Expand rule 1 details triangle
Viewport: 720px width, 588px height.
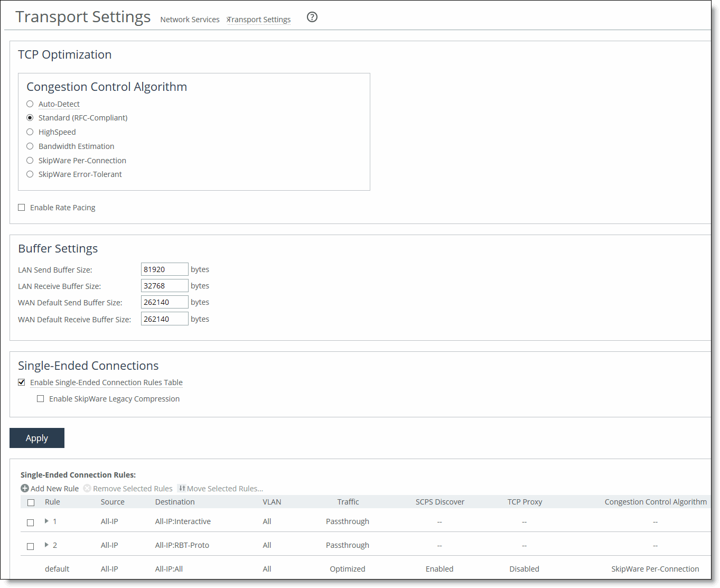click(46, 521)
